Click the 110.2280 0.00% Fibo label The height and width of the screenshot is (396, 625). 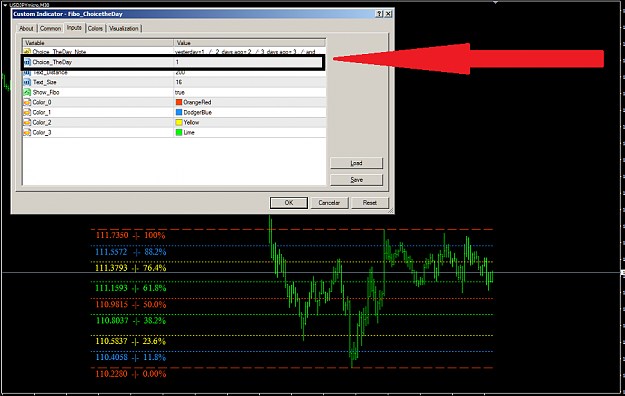[x=131, y=374]
